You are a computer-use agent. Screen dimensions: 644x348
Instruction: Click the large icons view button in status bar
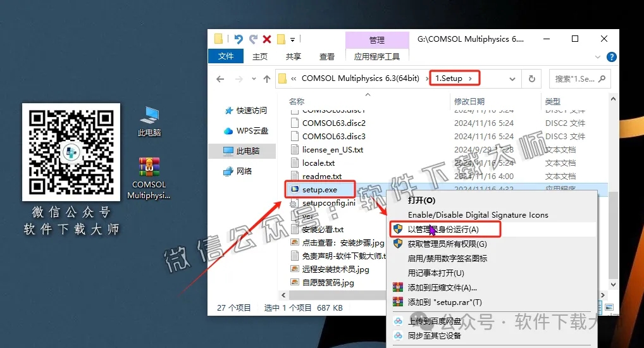pyautogui.click(x=609, y=308)
